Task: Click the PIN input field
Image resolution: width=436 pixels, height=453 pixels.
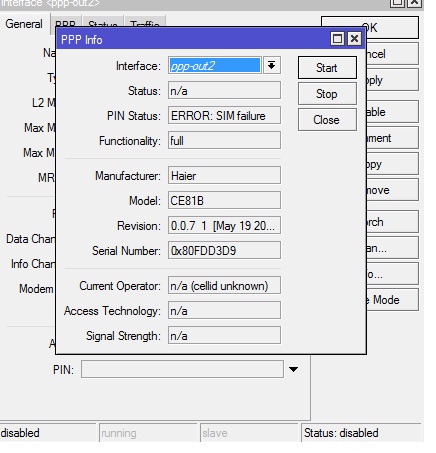Action: (x=182, y=369)
